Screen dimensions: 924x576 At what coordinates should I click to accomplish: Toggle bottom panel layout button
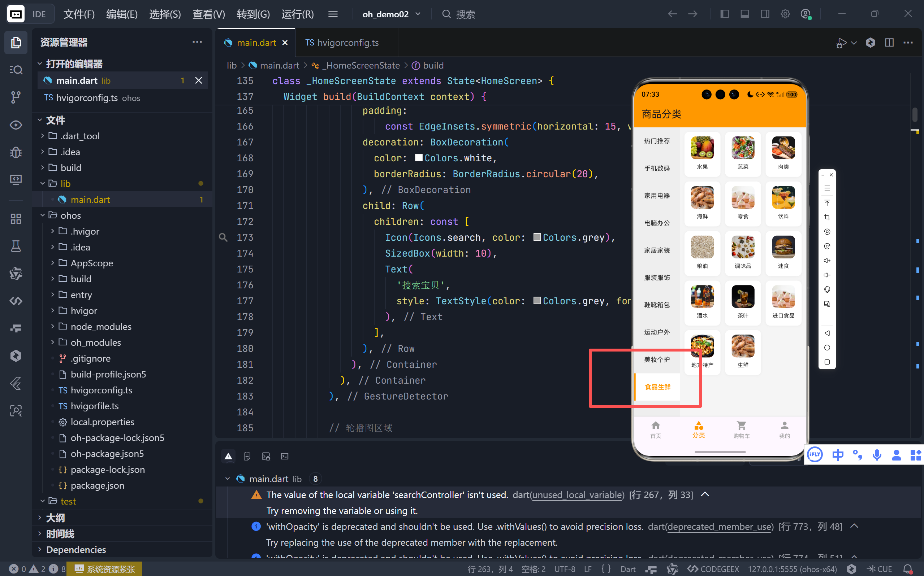[x=744, y=14]
